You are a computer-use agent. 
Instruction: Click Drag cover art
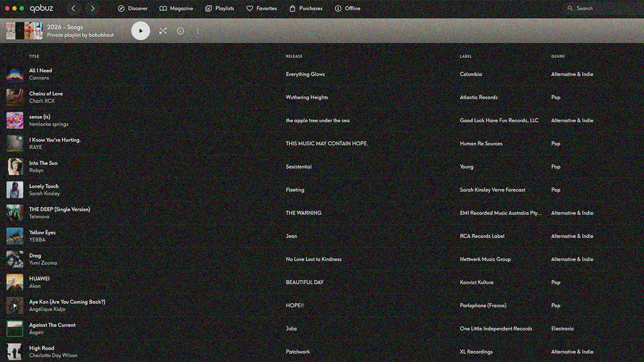(14, 259)
